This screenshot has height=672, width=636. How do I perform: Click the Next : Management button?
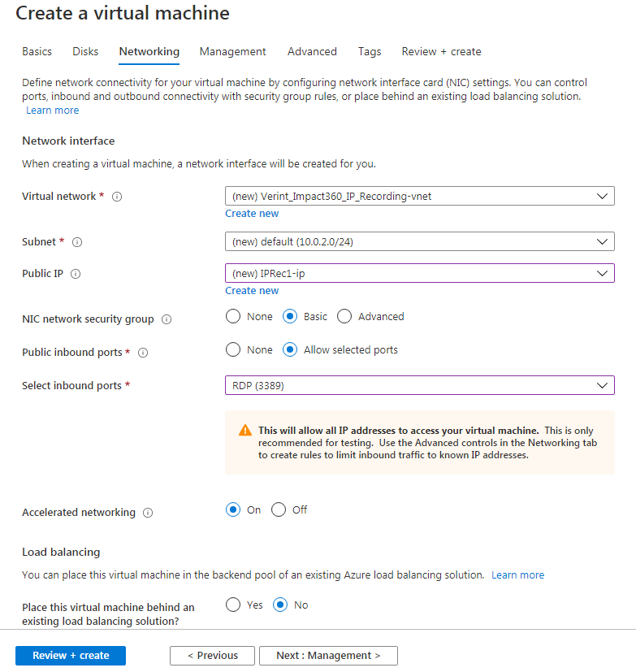(328, 655)
